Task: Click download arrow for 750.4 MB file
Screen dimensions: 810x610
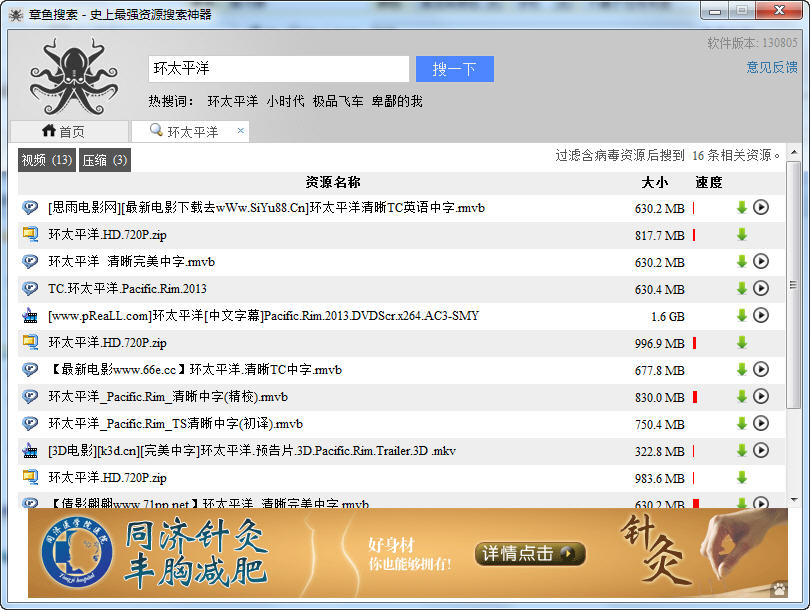Action: [x=741, y=424]
